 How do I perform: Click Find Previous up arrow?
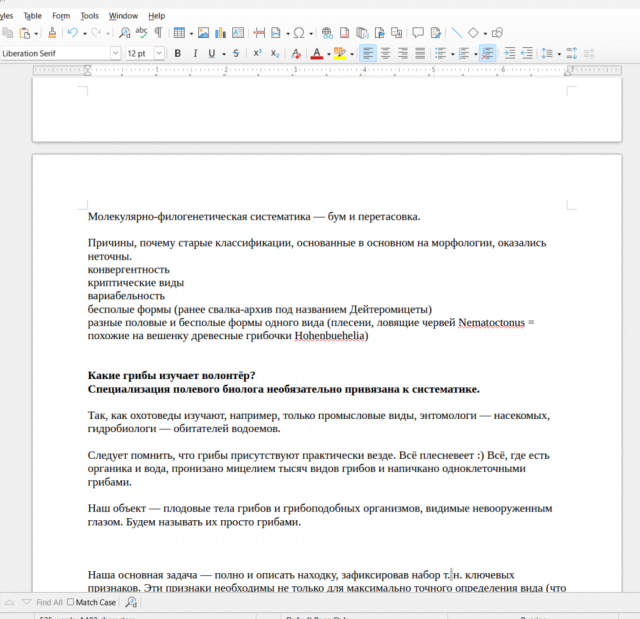click(x=9, y=602)
